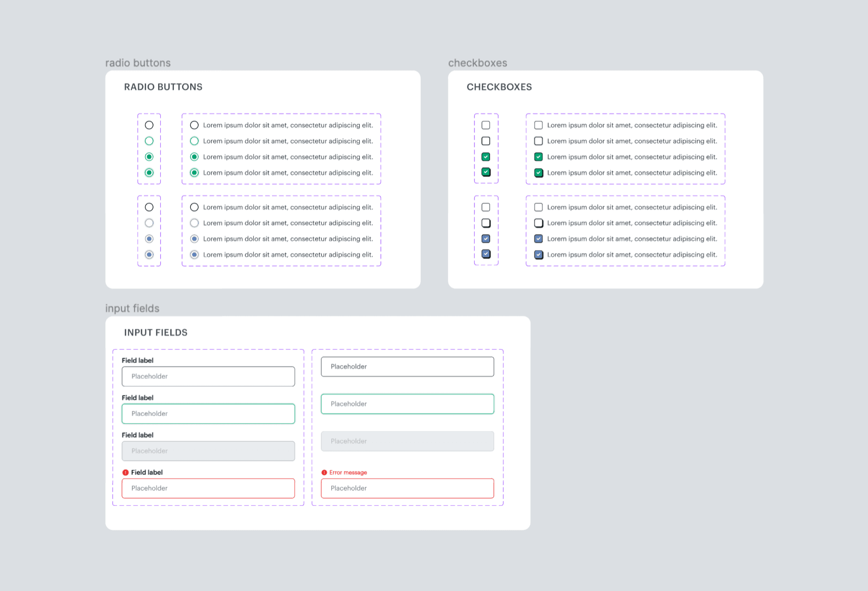The height and width of the screenshot is (591, 868).
Task: Focus the red-bordered field under the error Field label
Action: [208, 488]
